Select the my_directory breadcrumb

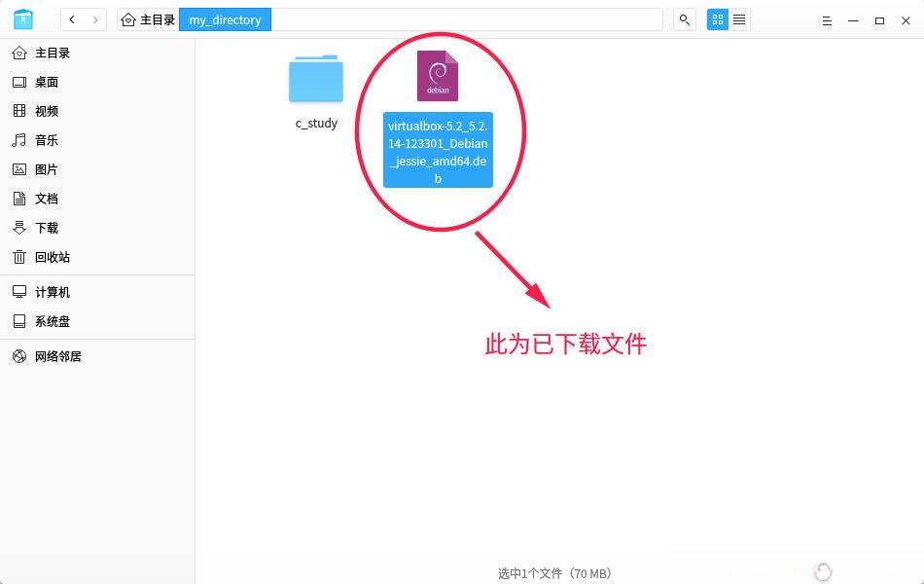[x=225, y=20]
